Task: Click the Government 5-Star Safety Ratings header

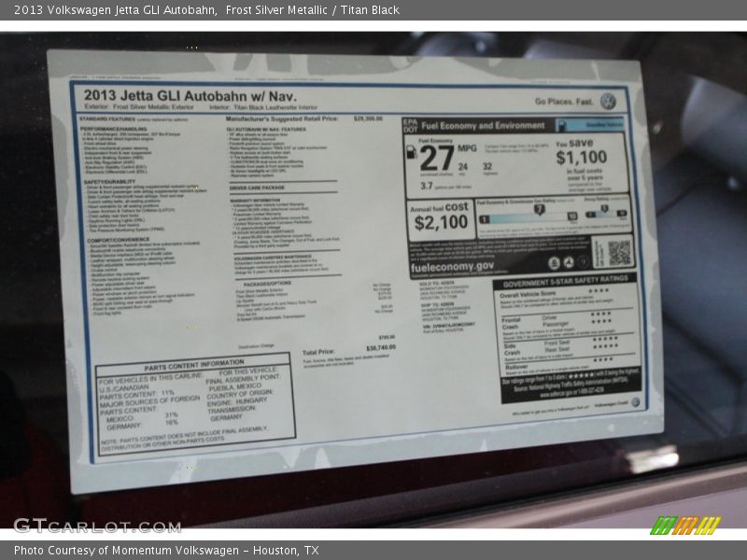Action: (565, 283)
